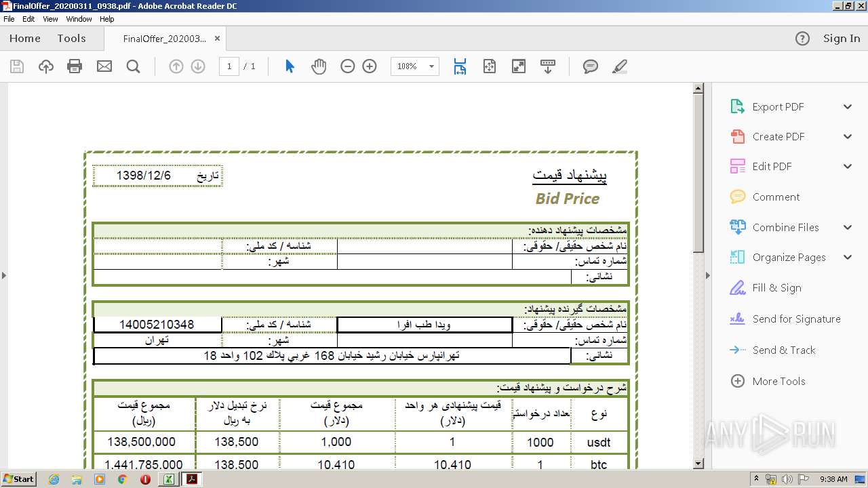Go to the previous page arrow
The height and width of the screenshot is (488, 868).
[176, 66]
